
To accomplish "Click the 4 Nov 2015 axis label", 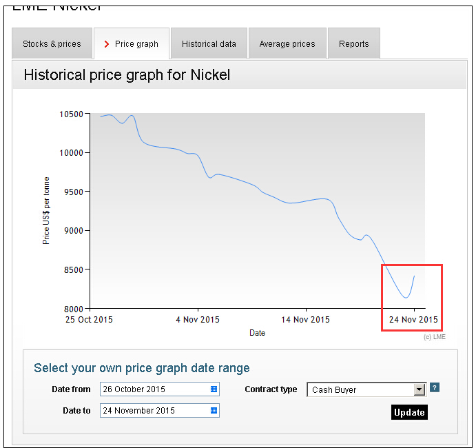I will (198, 320).
